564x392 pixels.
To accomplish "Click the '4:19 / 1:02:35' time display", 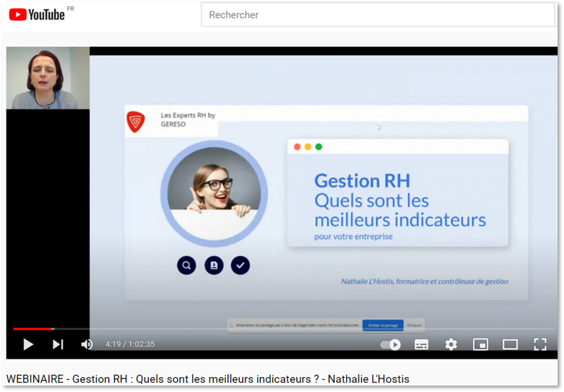I will pos(130,344).
